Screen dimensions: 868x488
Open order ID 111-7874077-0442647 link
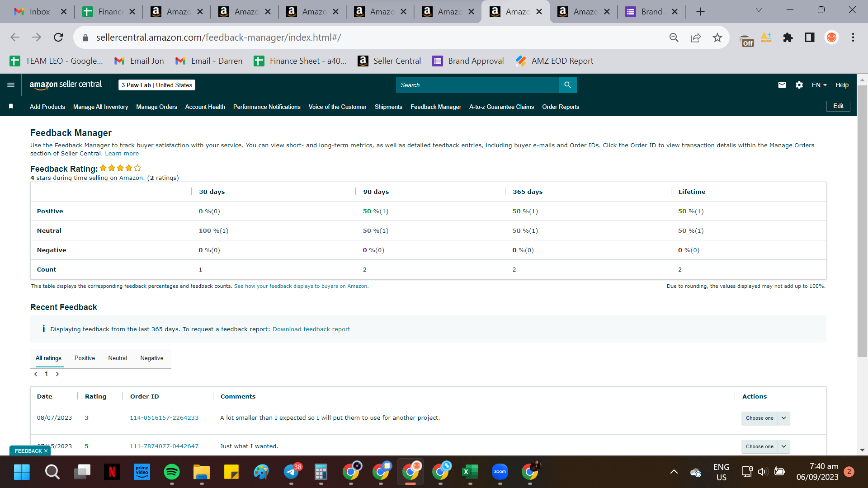pos(164,446)
